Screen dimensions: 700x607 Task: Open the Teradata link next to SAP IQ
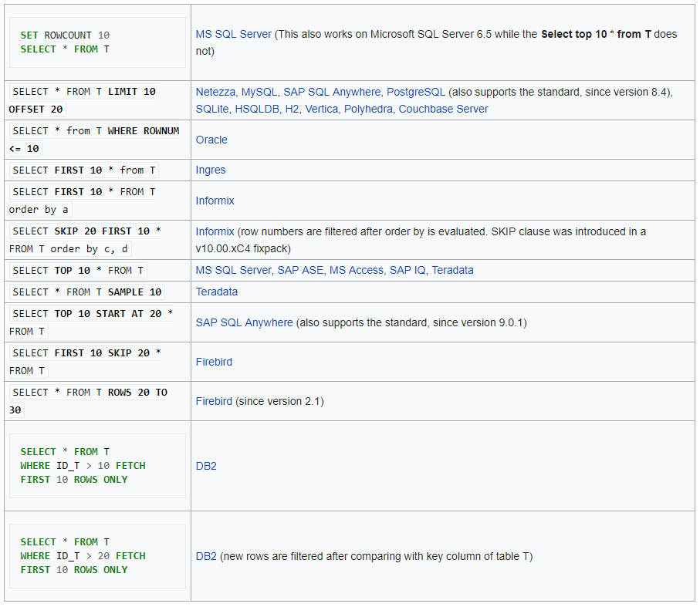pos(453,270)
